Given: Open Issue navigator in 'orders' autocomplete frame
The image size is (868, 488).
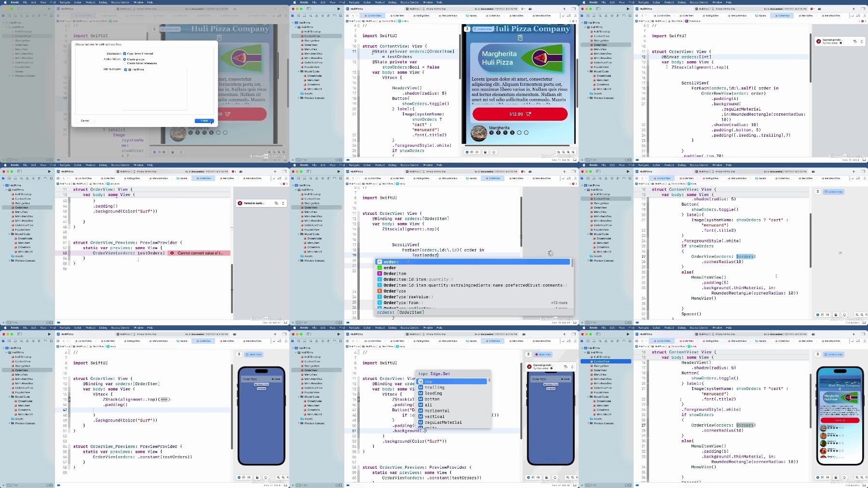Looking at the screenshot, I should pos(317,178).
